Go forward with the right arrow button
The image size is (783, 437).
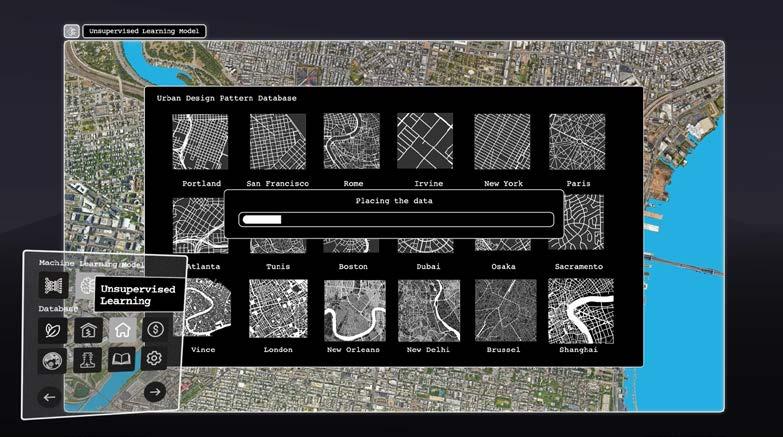point(155,392)
